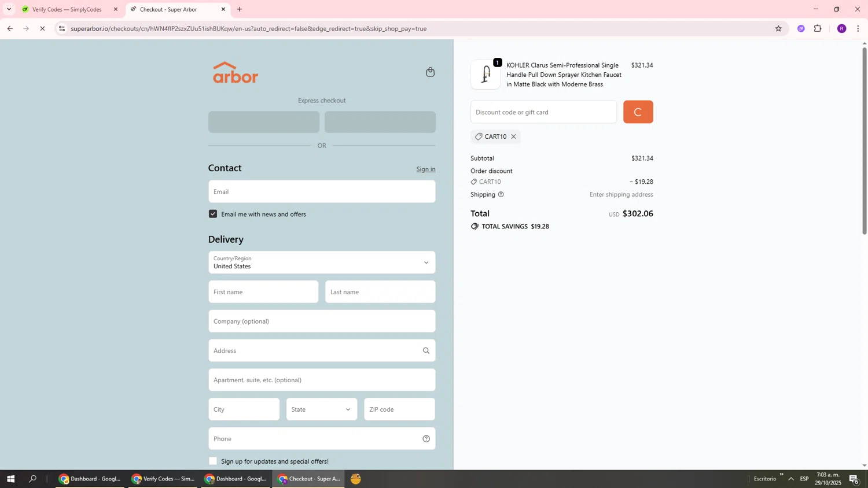
Task: Click the left express checkout button
Action: tap(264, 122)
